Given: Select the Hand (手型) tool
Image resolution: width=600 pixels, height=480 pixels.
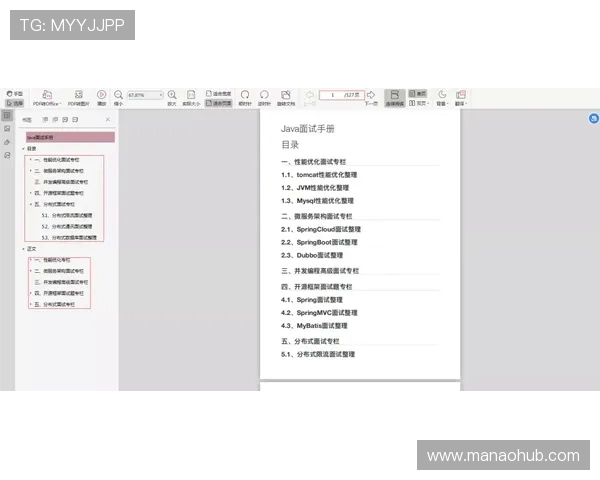Looking at the screenshot, I should [x=15, y=94].
